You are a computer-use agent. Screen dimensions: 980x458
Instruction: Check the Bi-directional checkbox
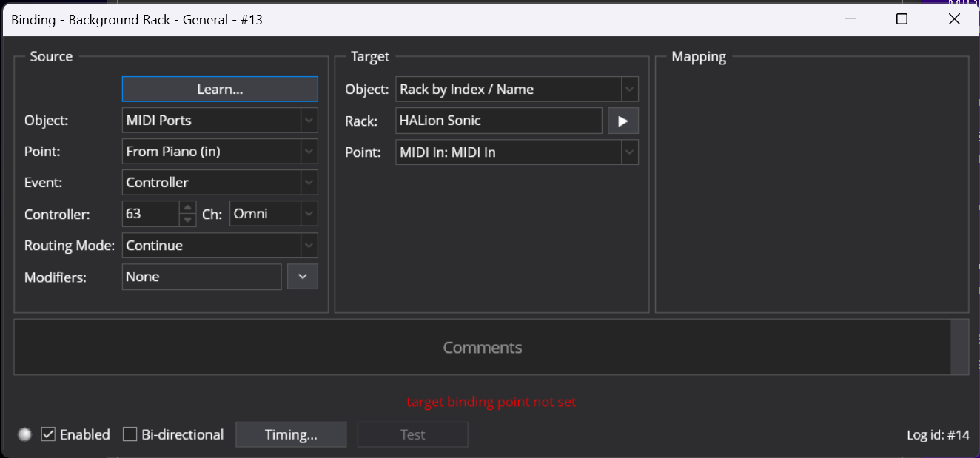130,434
